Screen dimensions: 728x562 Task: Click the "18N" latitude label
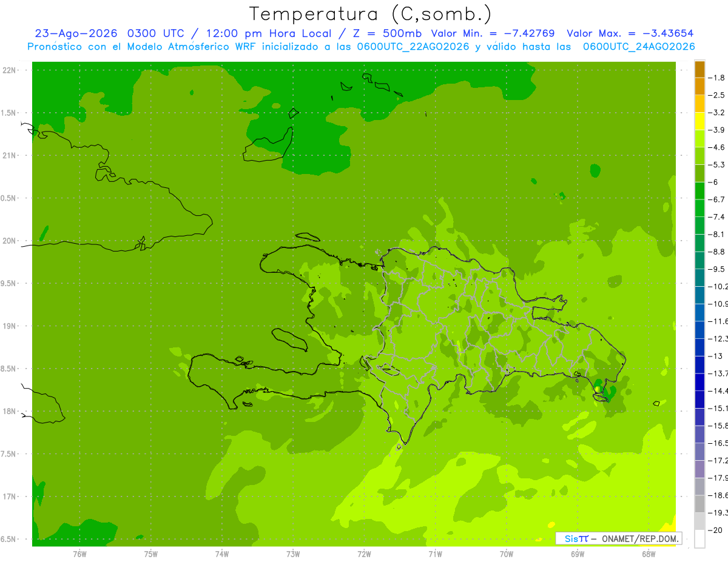click(10, 412)
